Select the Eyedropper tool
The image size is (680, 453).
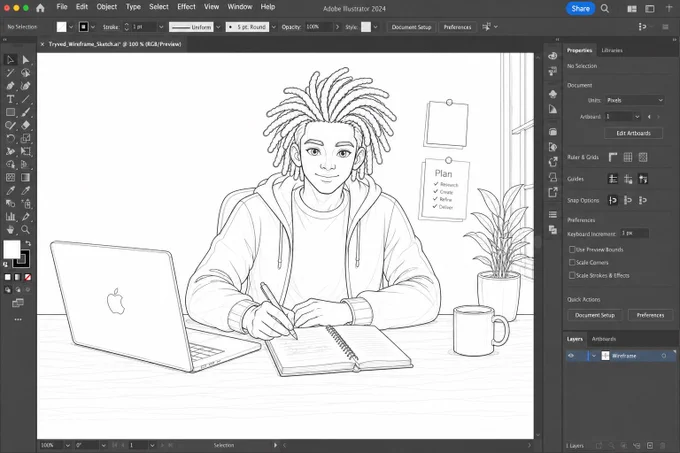(10, 190)
